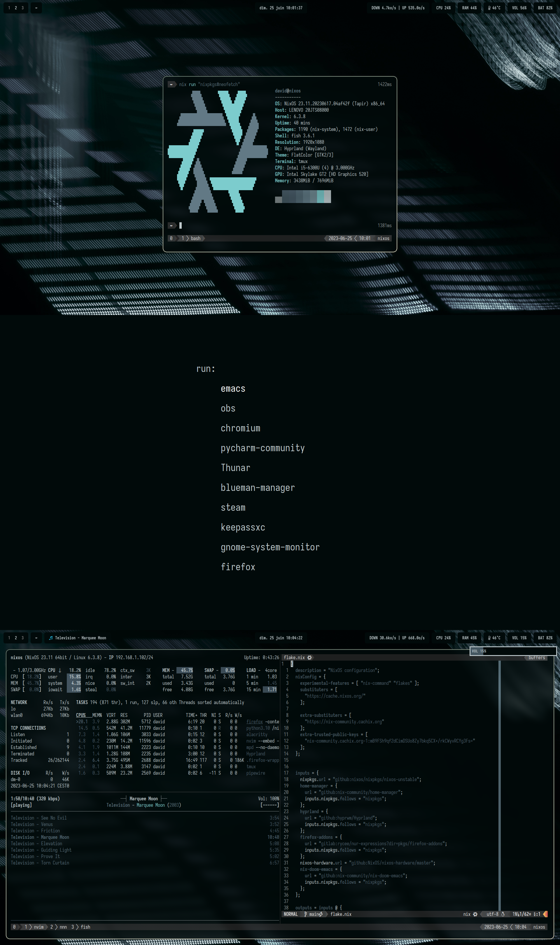Image resolution: width=560 pixels, height=945 pixels.
Task: Click the clock showing 10:01:37
Action: point(281,8)
